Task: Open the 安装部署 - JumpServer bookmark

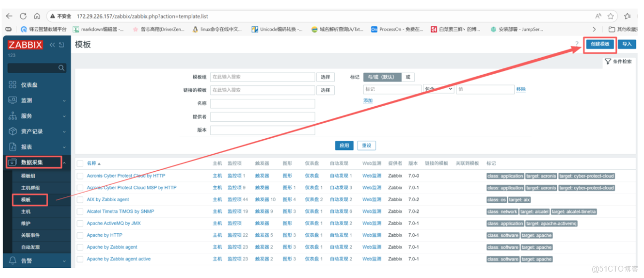Action: (x=516, y=29)
